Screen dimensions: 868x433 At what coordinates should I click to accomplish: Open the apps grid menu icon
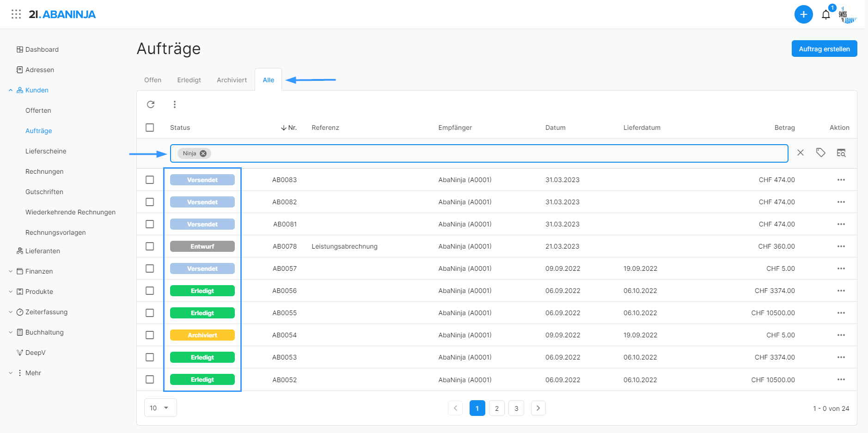(x=16, y=14)
